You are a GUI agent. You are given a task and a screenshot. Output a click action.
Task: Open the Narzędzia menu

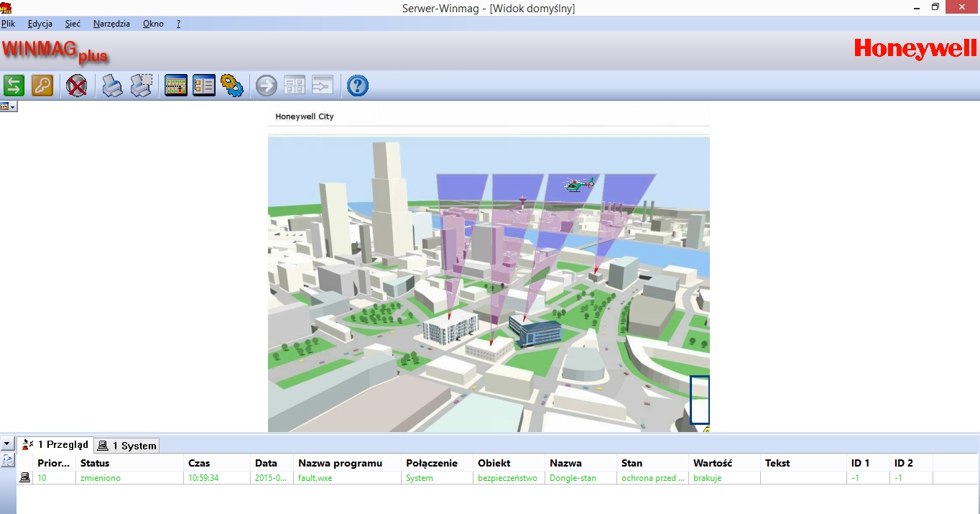[111, 24]
